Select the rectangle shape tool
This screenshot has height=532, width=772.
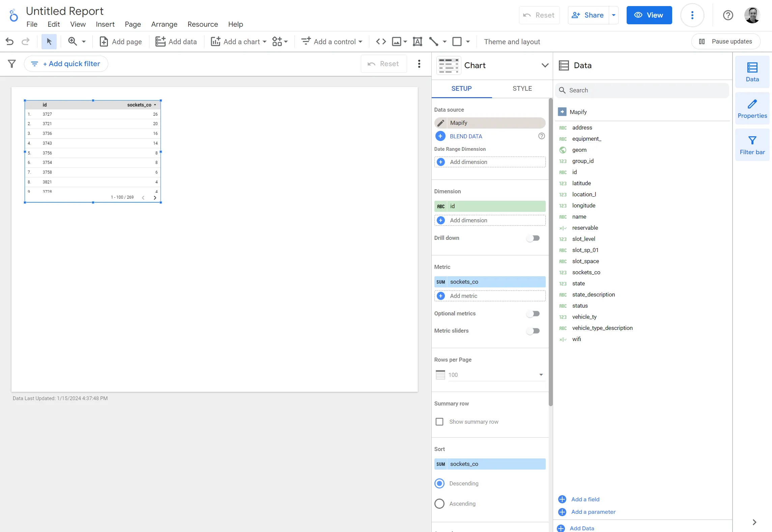tap(457, 41)
